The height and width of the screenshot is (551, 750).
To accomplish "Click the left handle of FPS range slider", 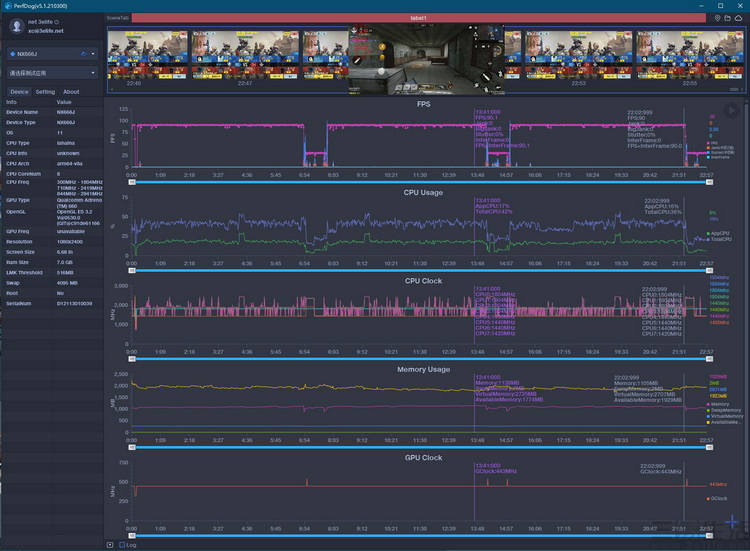I will (132, 182).
